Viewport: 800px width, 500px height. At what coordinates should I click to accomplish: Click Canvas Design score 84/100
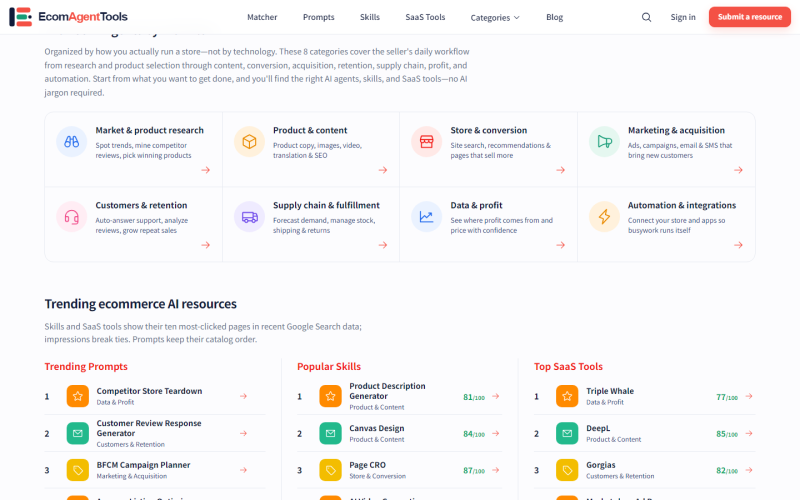coord(474,434)
